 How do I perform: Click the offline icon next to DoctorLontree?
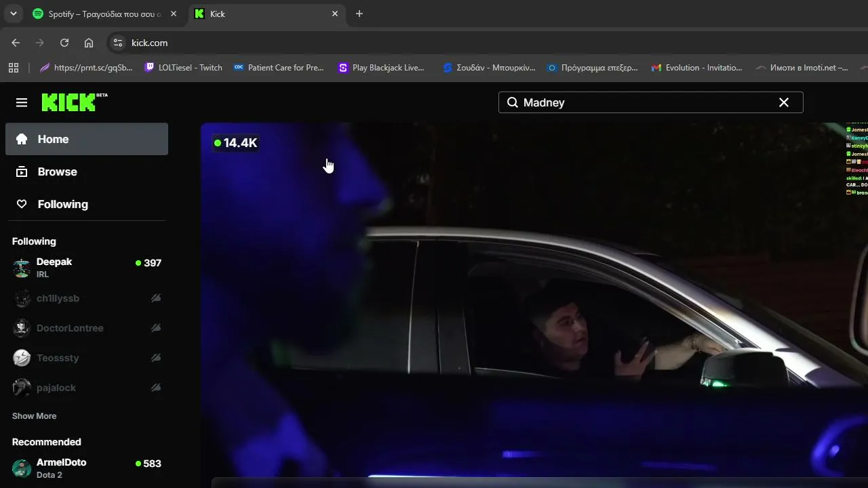pos(156,328)
